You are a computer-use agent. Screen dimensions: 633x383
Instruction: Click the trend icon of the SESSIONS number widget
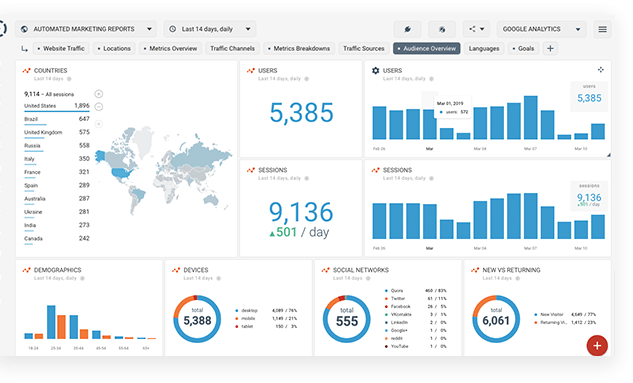click(x=251, y=170)
